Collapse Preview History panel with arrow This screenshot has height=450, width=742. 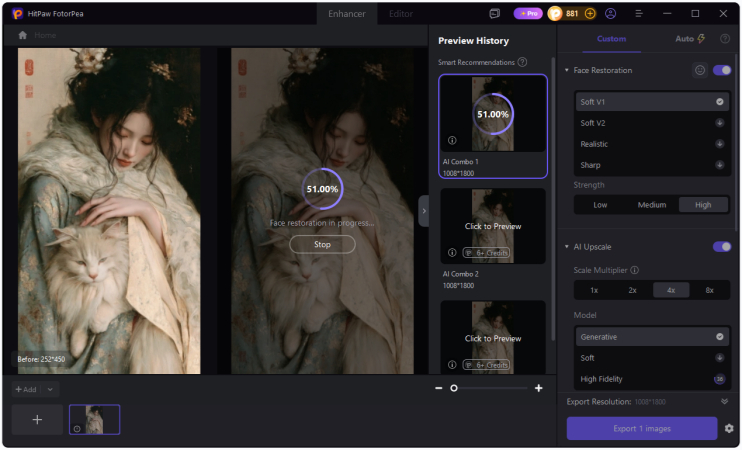424,211
